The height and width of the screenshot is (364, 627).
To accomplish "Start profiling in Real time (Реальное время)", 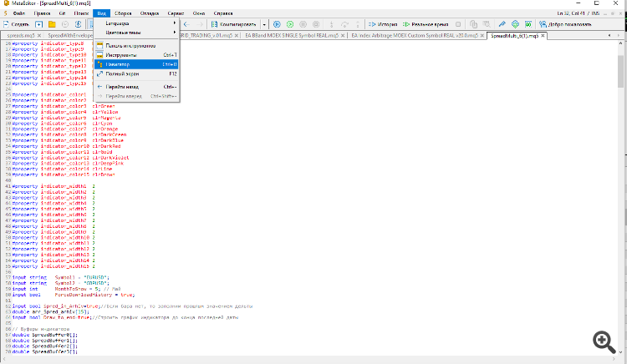I will (x=426, y=24).
